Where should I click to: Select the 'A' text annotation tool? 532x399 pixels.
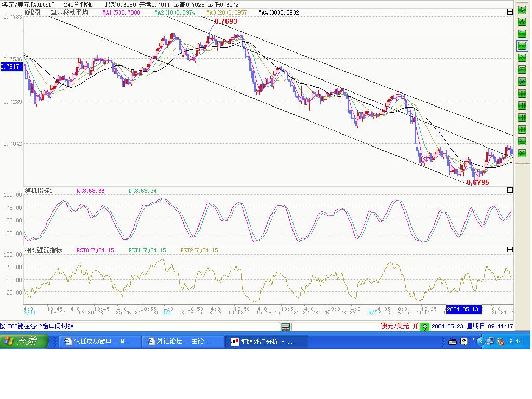522,22
